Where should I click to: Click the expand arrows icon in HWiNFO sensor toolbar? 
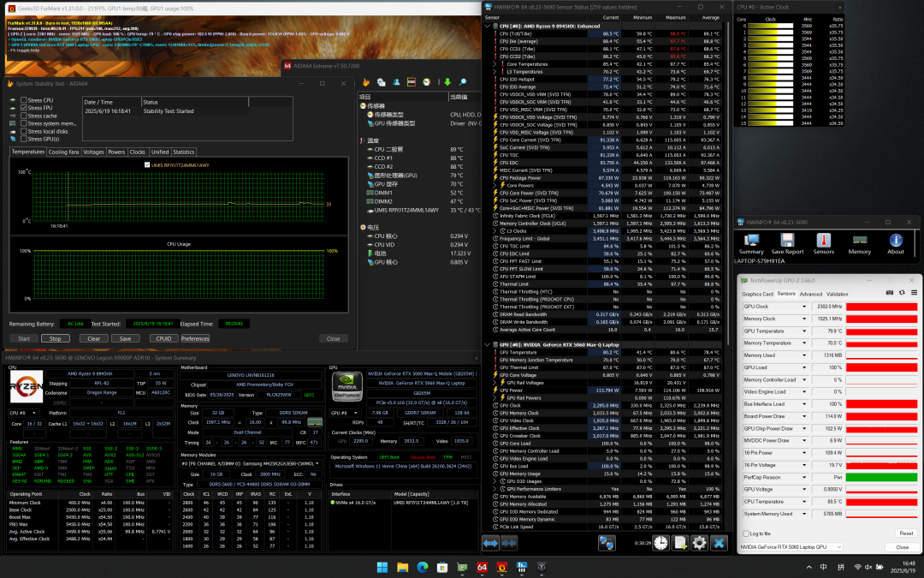(x=490, y=543)
